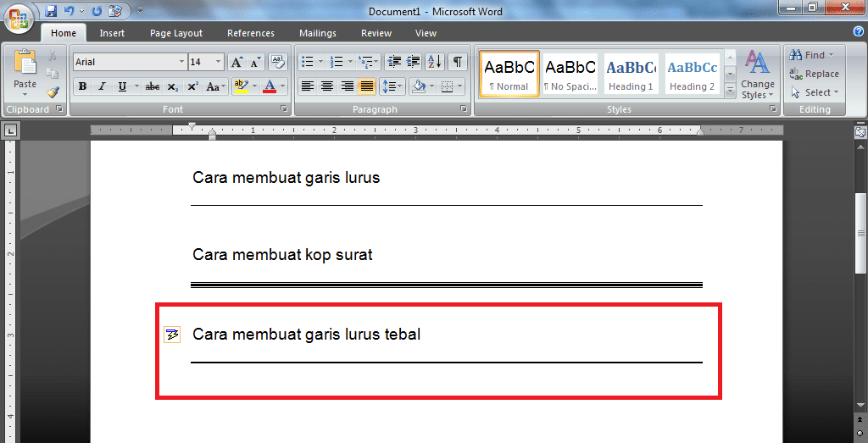
Task: Toggle paragraph marks display
Action: click(x=457, y=62)
